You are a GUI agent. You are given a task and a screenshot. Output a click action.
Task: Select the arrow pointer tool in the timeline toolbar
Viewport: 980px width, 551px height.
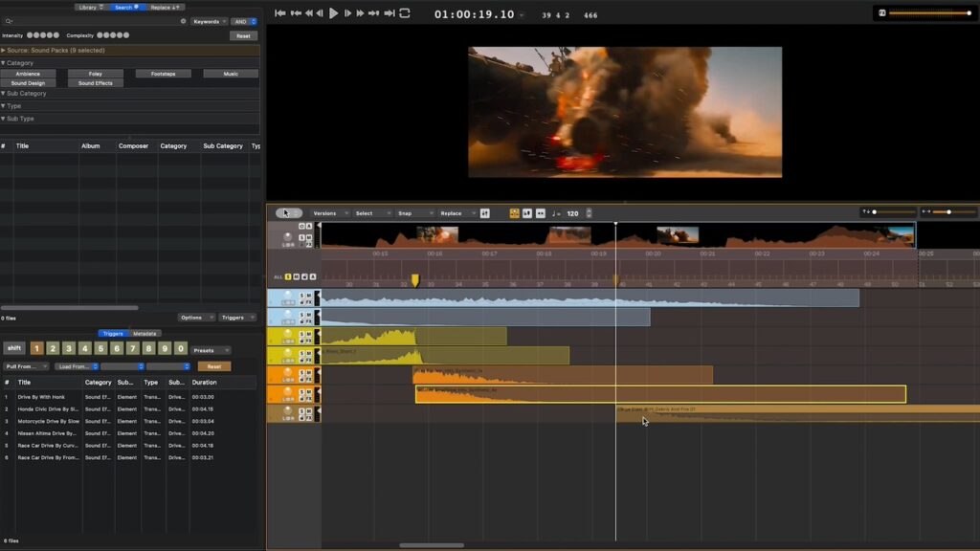click(x=285, y=213)
